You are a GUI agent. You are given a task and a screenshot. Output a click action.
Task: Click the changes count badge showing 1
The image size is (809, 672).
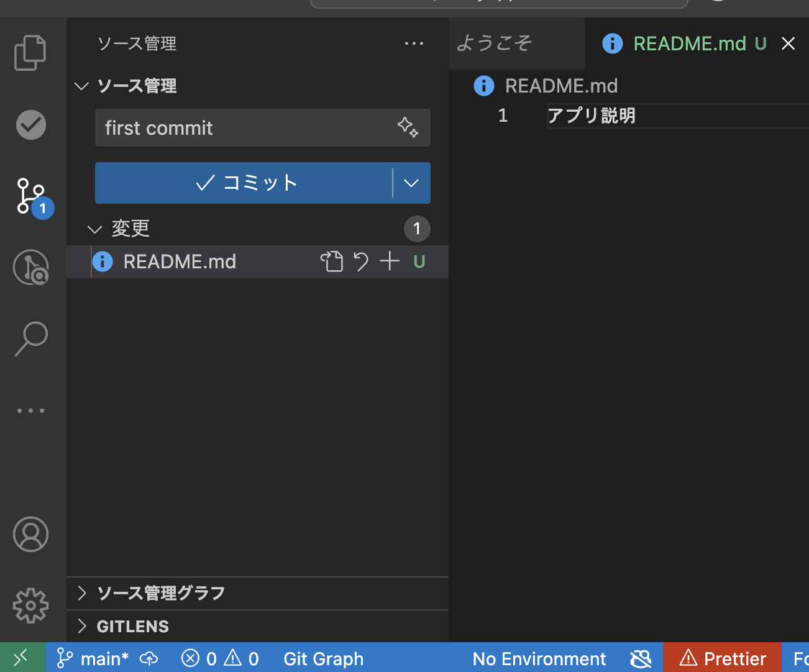(417, 229)
